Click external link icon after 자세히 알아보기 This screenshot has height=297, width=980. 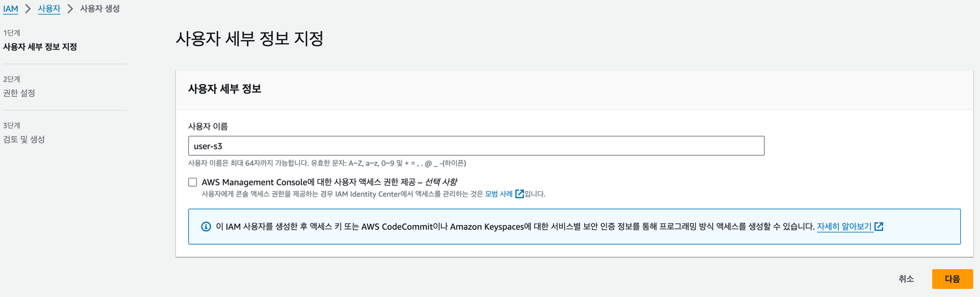tap(879, 226)
